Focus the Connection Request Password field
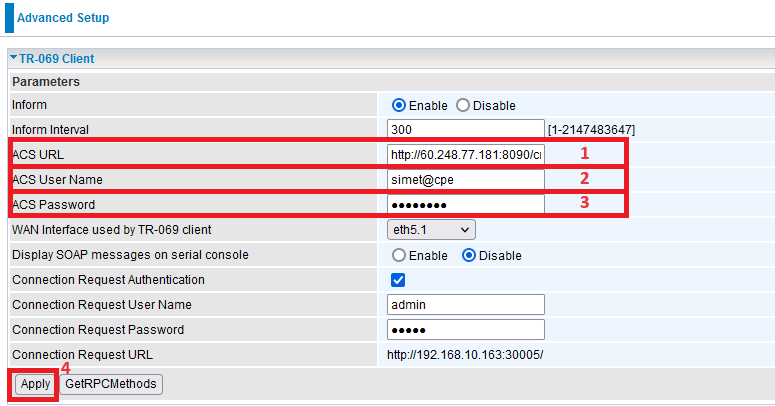The image size is (775, 406). 465,330
